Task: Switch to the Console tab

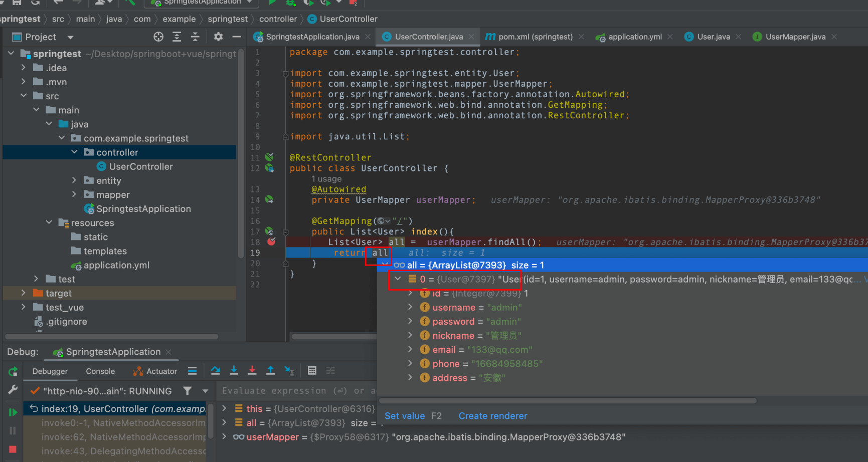Action: pyautogui.click(x=100, y=371)
